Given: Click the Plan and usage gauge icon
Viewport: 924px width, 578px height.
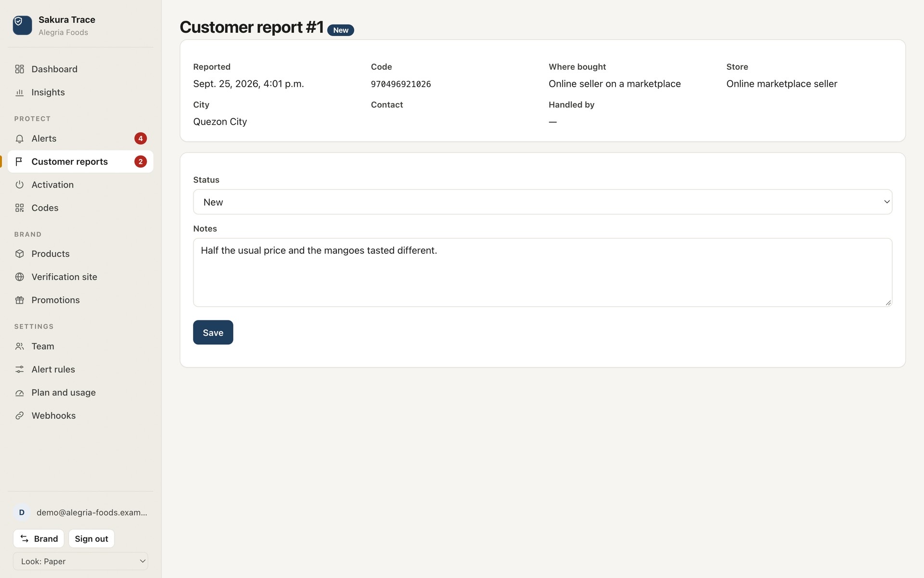Looking at the screenshot, I should [19, 392].
